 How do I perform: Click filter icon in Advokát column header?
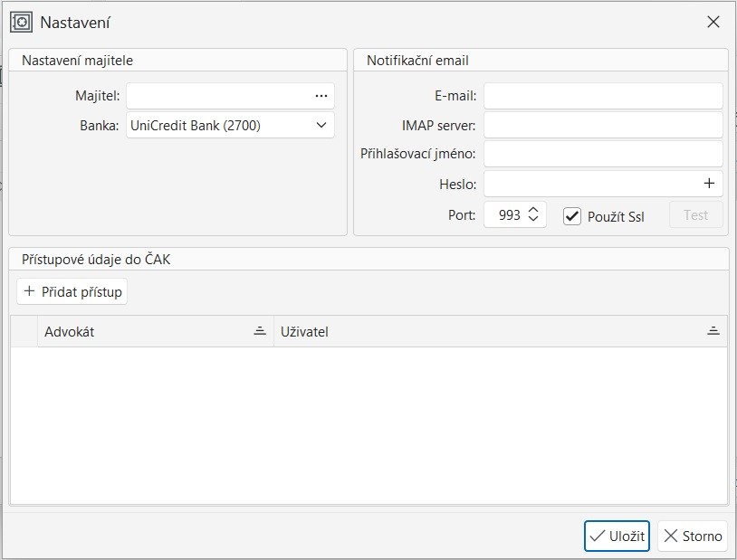point(260,331)
